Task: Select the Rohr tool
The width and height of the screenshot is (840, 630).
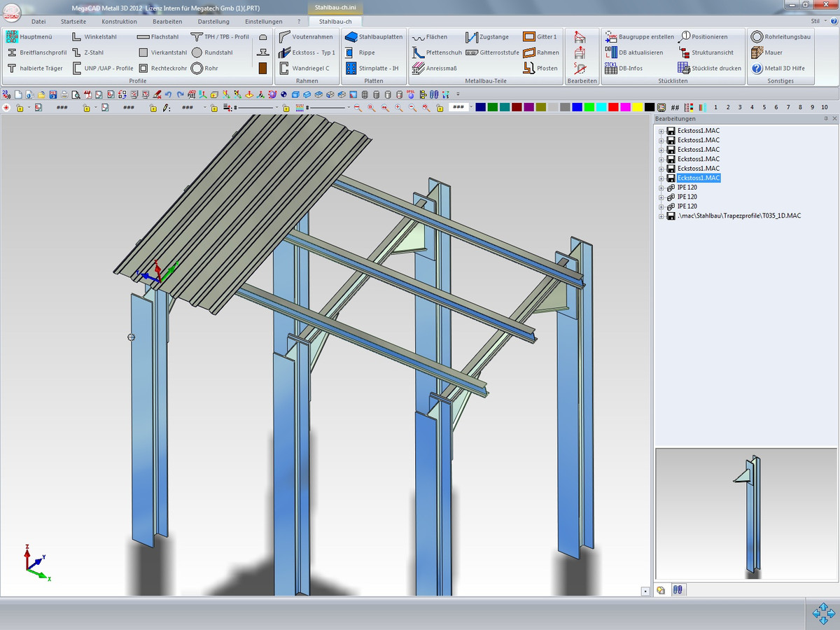Action: 204,69
